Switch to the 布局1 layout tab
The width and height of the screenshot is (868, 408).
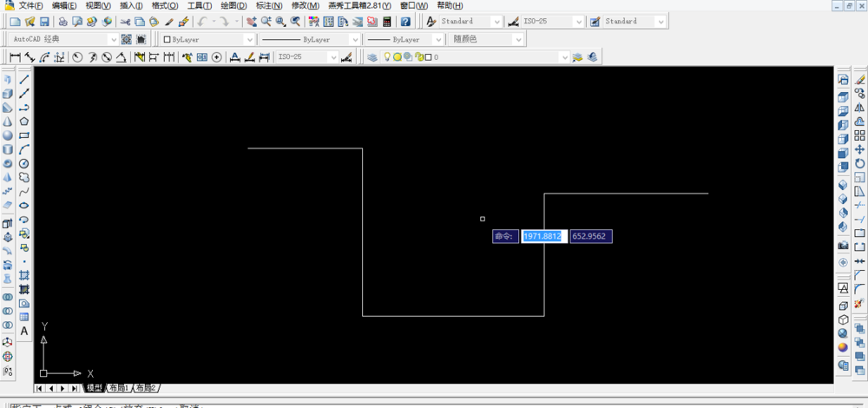pyautogui.click(x=119, y=387)
